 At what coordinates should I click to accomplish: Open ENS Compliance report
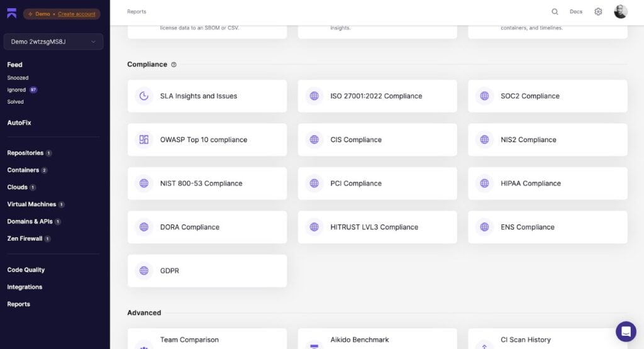[548, 227]
